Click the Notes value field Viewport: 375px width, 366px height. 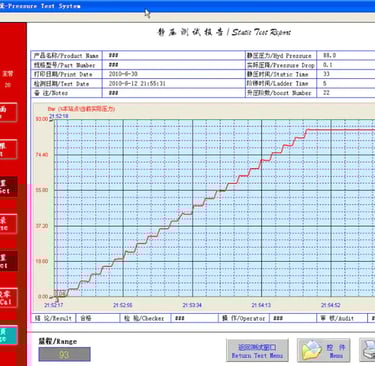pyautogui.click(x=173, y=93)
